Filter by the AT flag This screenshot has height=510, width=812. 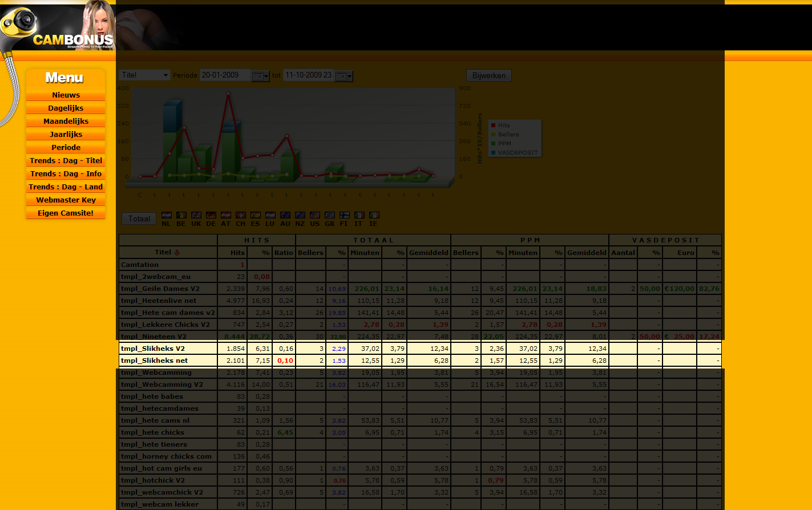click(225, 215)
